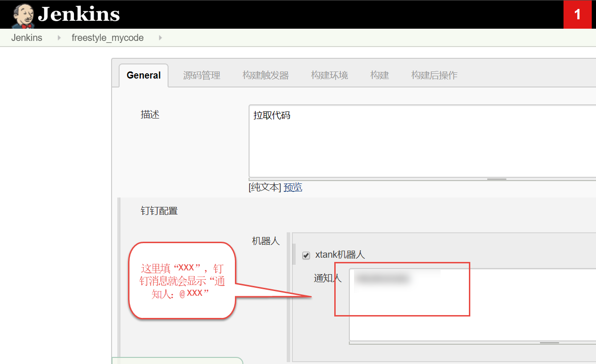Expand the arrow after Jenkins breadcrumb
This screenshot has height=364, width=596.
(x=59, y=38)
